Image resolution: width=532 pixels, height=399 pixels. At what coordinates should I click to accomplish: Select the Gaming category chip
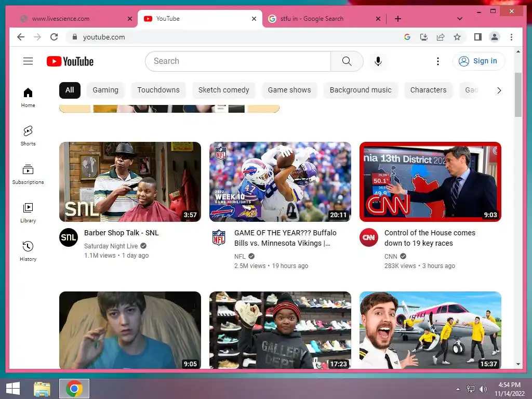click(105, 90)
